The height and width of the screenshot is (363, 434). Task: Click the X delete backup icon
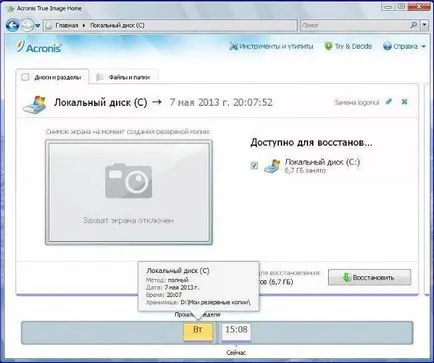pyautogui.click(x=404, y=102)
